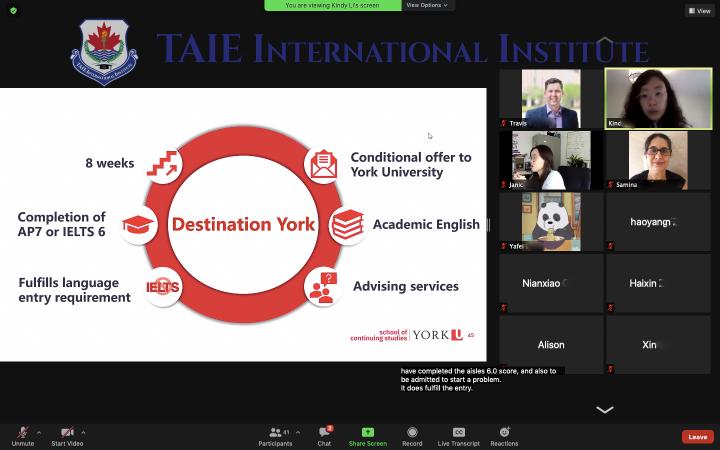Click the 'Destination York' slide title

click(243, 225)
